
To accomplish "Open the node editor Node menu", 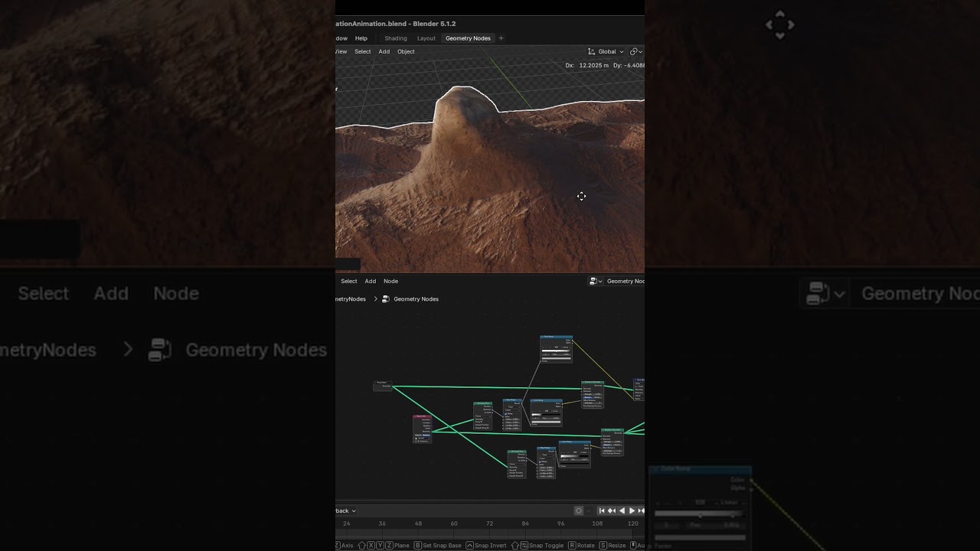I will pyautogui.click(x=390, y=281).
